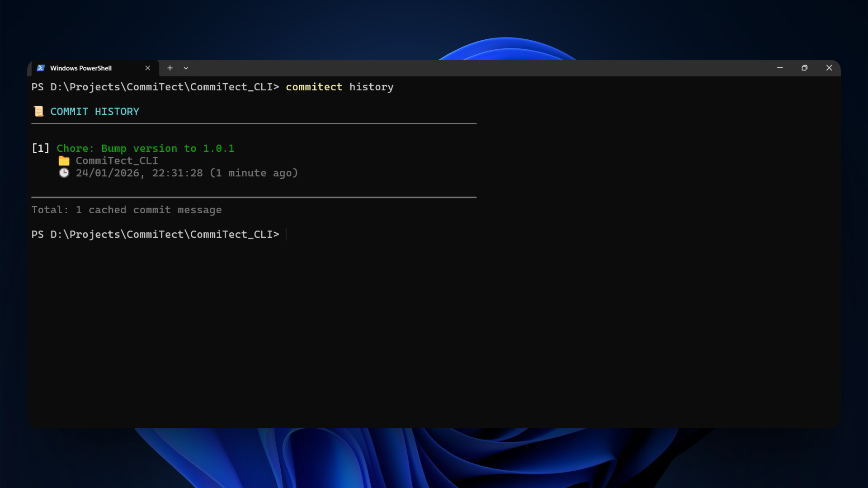Click empty title bar area of the terminal
Image resolution: width=868 pixels, height=488 pixels.
452,68
